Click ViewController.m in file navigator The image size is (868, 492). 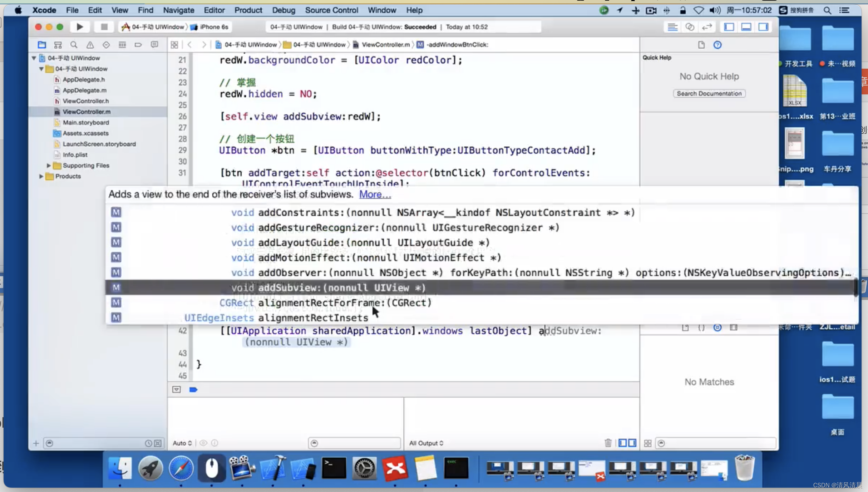[x=87, y=112]
